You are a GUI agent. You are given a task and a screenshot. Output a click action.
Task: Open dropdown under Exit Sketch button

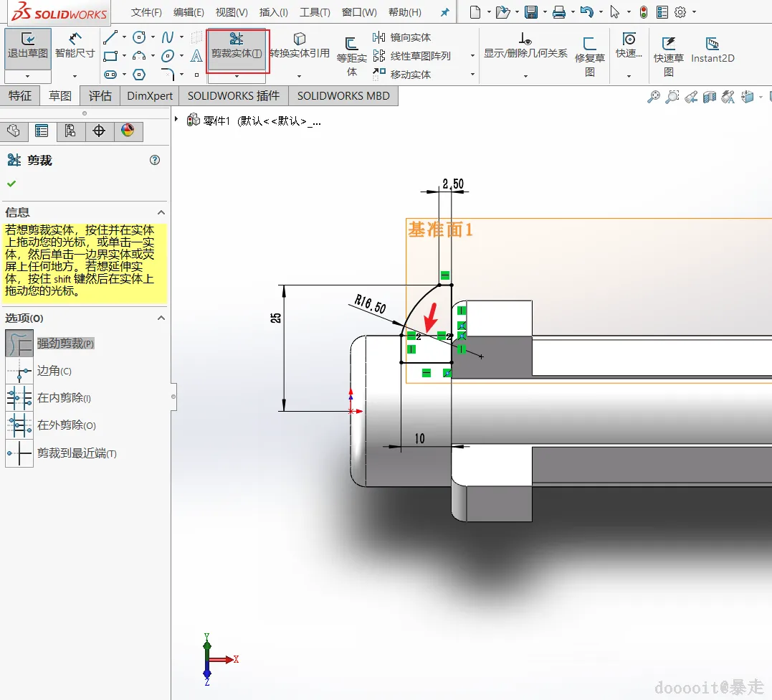[27, 76]
